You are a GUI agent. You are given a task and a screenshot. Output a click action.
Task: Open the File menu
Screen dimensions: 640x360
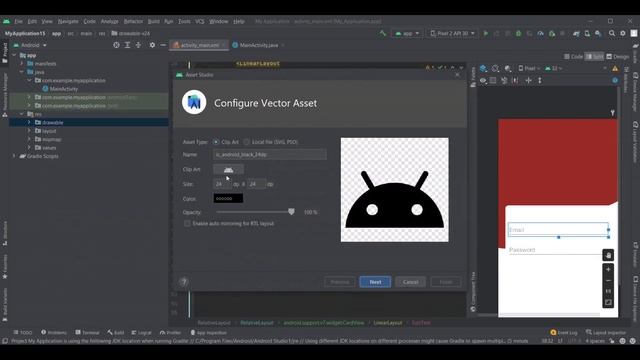point(18,21)
